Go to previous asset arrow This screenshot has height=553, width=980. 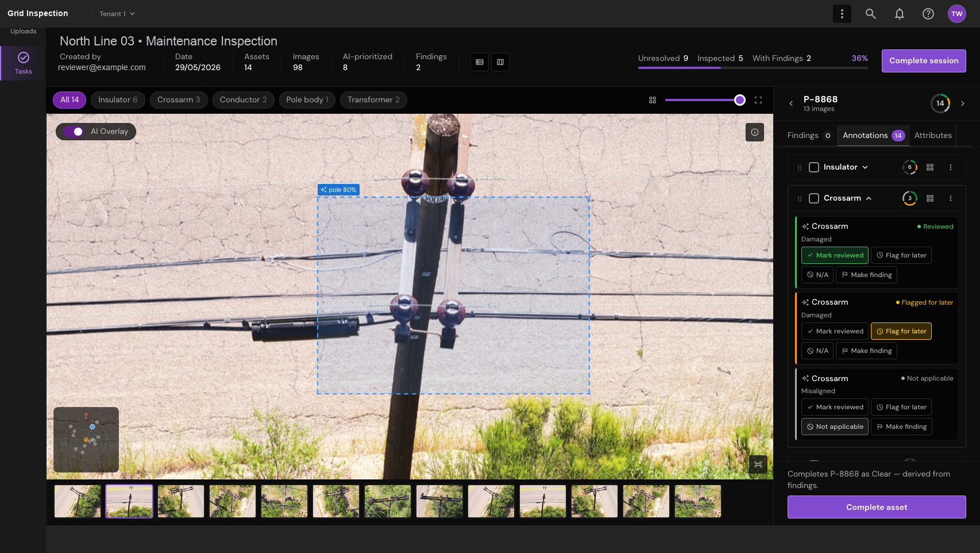coord(791,103)
